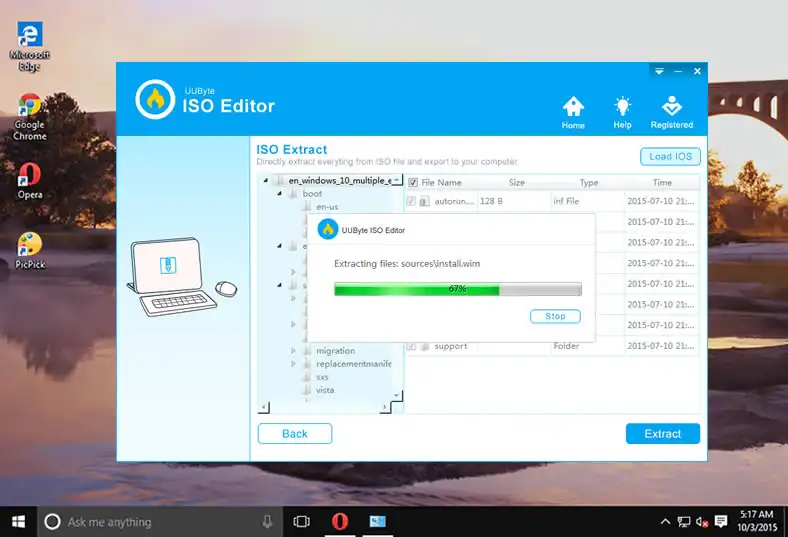Image resolution: width=788 pixels, height=537 pixels.
Task: Toggle the support folder checkbox
Action: (x=411, y=346)
